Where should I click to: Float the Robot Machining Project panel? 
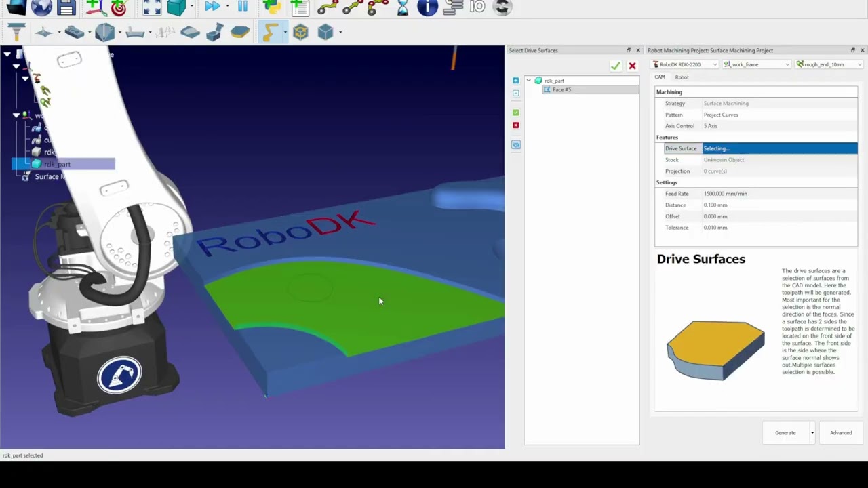coord(853,50)
